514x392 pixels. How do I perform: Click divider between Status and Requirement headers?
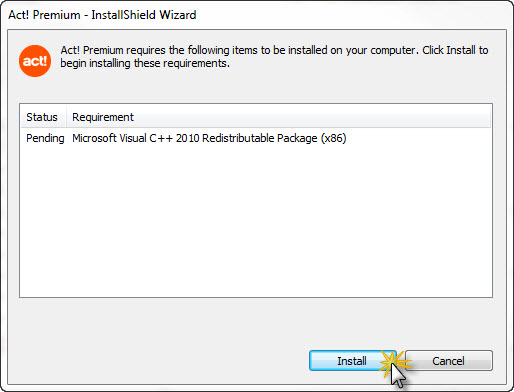click(x=66, y=117)
